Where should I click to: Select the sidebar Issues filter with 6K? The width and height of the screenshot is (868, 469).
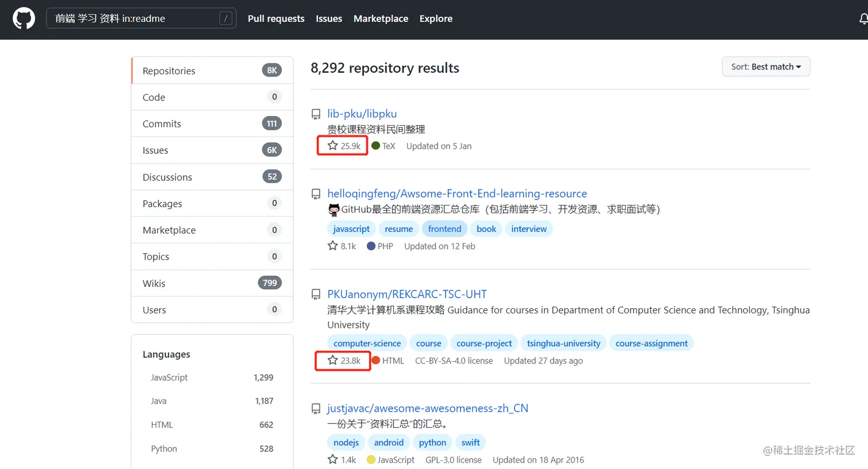point(212,150)
